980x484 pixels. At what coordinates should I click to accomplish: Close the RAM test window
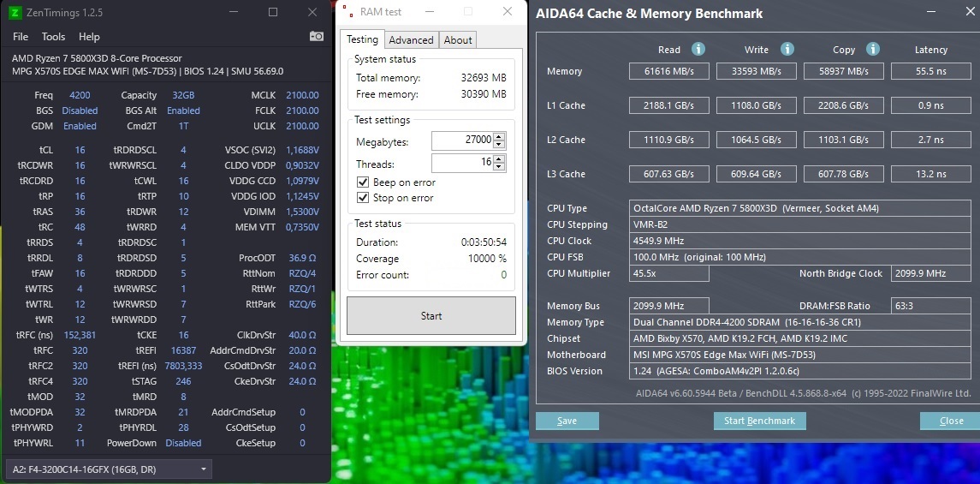(x=508, y=11)
